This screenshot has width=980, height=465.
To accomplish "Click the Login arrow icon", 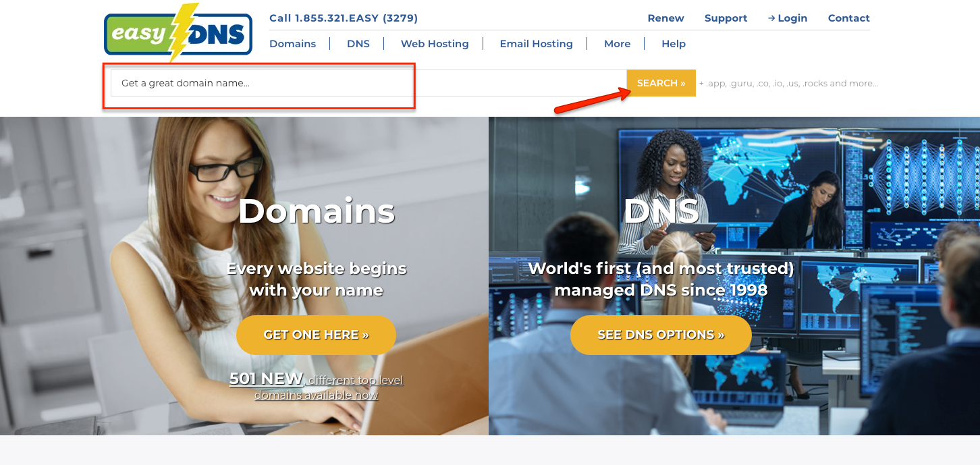I will (x=770, y=18).
